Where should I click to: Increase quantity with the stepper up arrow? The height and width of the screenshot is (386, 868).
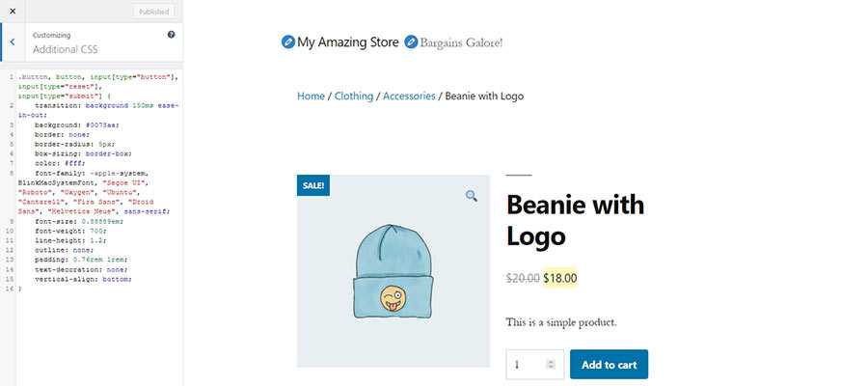tap(551, 361)
